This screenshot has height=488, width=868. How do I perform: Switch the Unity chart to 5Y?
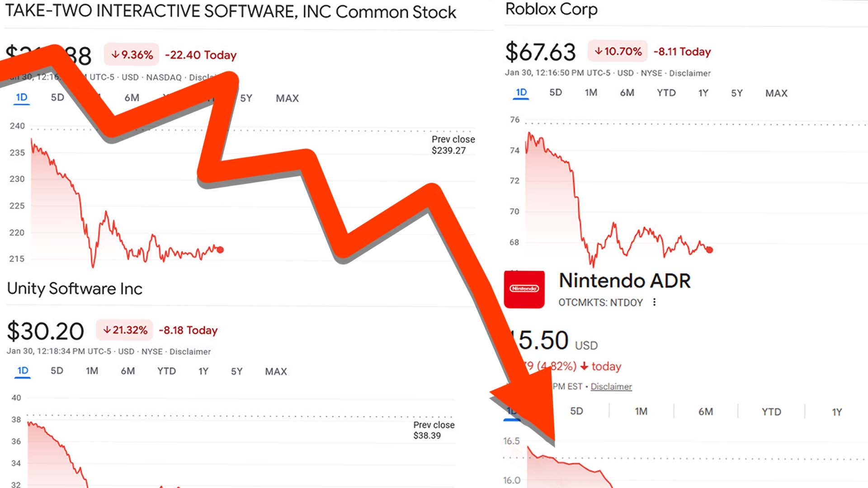point(236,371)
